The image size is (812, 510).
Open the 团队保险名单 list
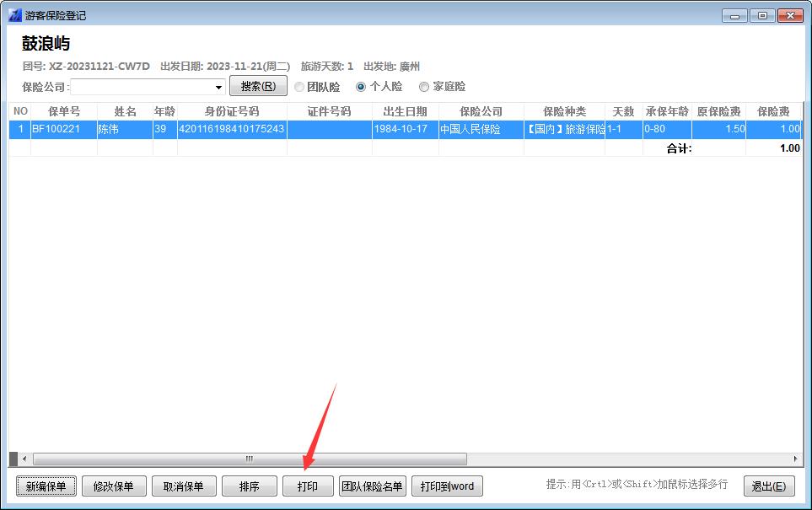tap(372, 486)
